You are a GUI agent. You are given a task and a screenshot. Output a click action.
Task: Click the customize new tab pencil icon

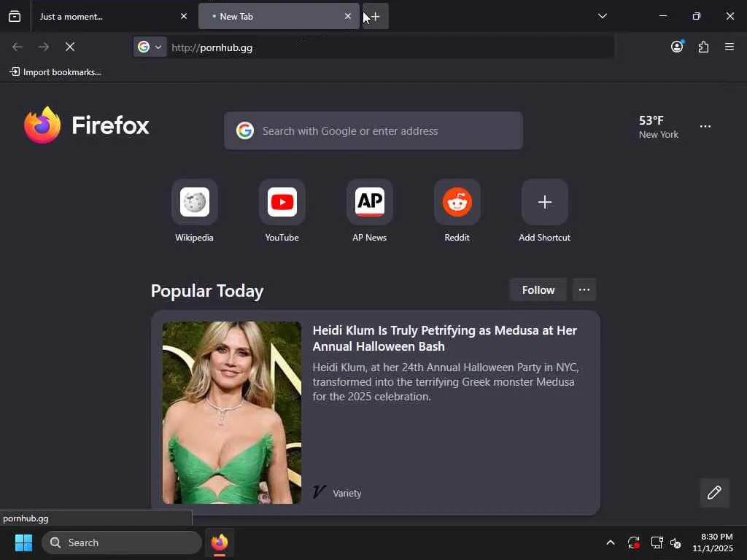click(714, 492)
